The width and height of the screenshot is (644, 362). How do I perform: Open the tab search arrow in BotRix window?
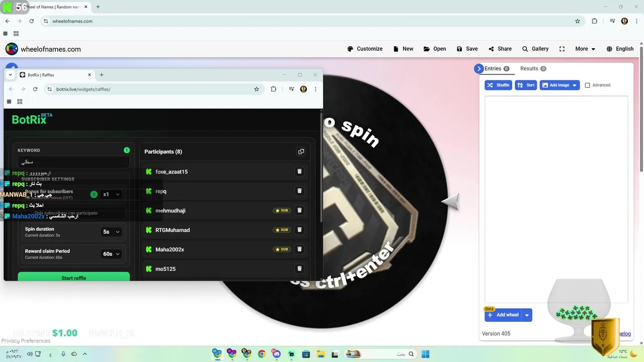coord(10,75)
